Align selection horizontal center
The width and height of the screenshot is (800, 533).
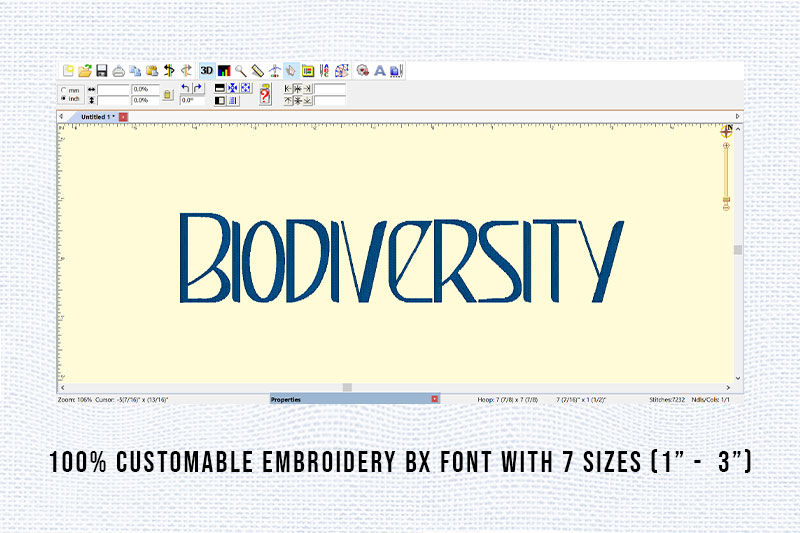point(298,89)
